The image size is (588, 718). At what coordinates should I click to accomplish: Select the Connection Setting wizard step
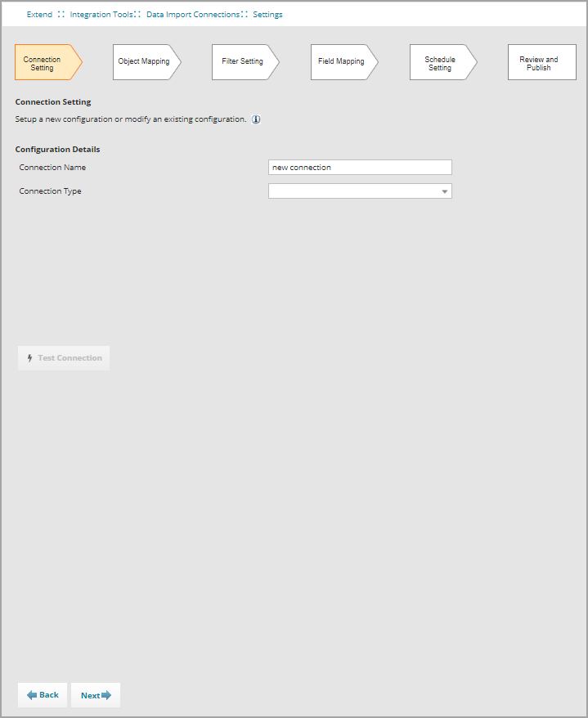pyautogui.click(x=44, y=63)
